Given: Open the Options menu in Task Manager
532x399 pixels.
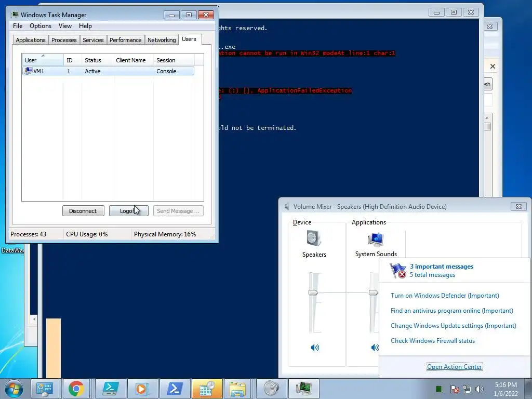Looking at the screenshot, I should 41,26.
